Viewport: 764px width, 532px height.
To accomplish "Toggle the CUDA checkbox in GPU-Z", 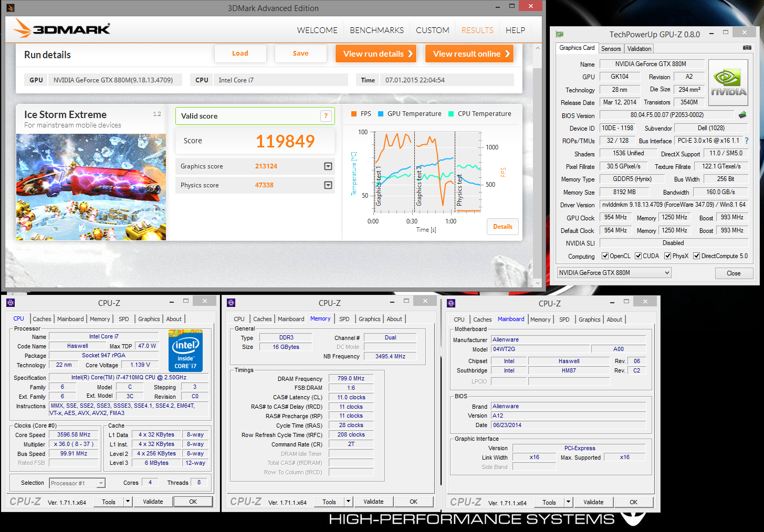I will point(638,256).
